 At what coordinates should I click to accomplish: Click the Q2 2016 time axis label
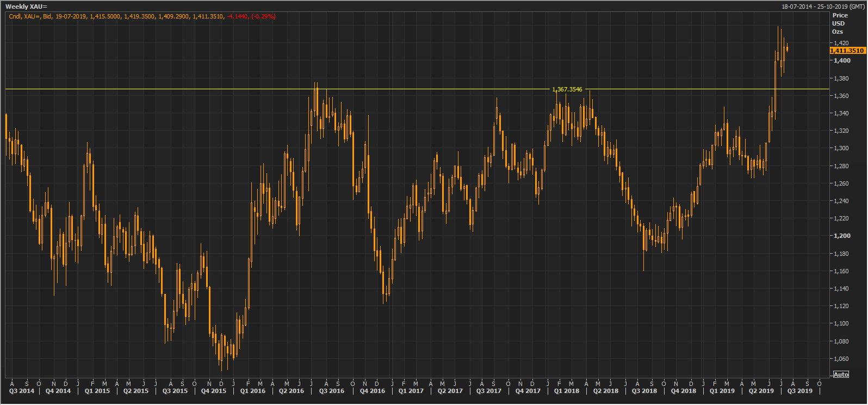click(292, 391)
